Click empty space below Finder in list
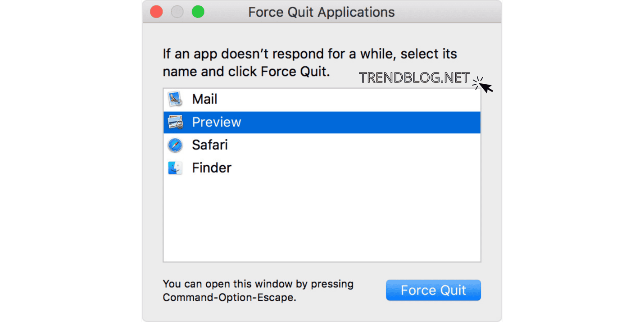Viewport: 644px width, 322px height. (x=322, y=221)
